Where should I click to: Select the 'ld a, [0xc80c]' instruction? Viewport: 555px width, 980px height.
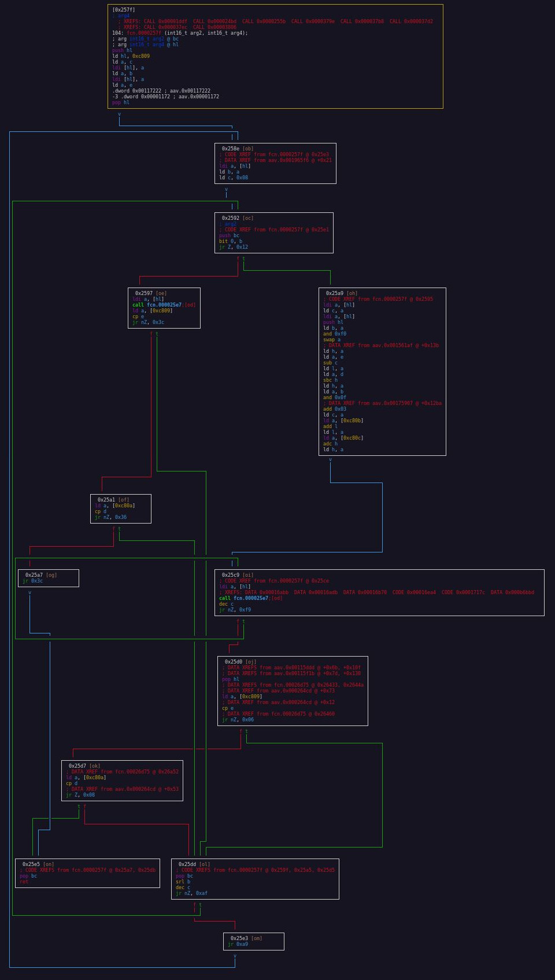coord(343,438)
